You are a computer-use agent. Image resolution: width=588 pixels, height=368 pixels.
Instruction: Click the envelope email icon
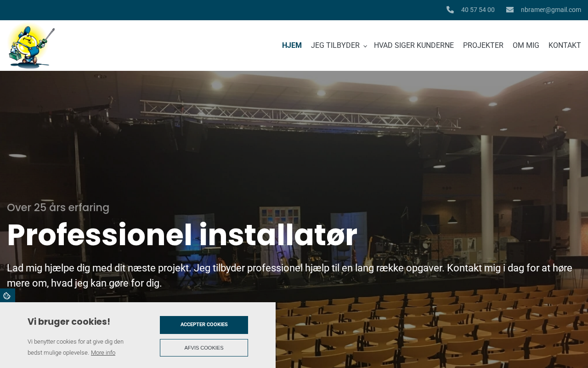click(x=510, y=10)
